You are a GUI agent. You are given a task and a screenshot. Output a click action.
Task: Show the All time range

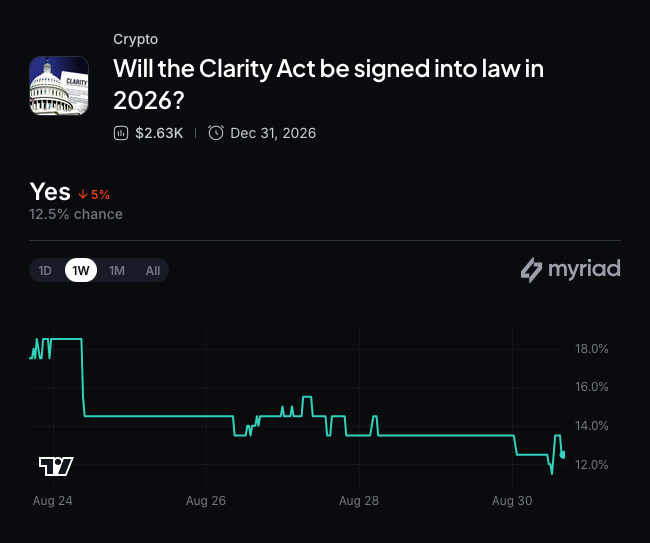click(x=153, y=271)
